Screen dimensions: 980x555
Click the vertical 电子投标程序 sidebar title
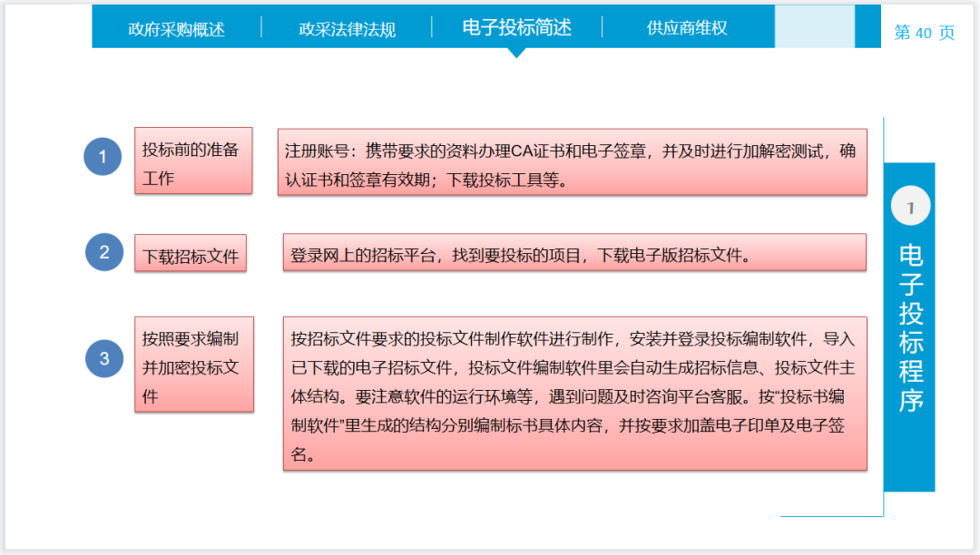pyautogui.click(x=911, y=328)
